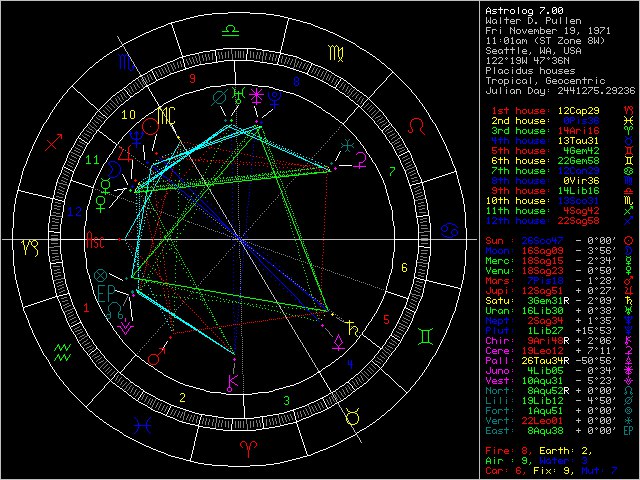Select the 'Fix: 9' modality count
This screenshot has height=480, width=640.
[554, 471]
